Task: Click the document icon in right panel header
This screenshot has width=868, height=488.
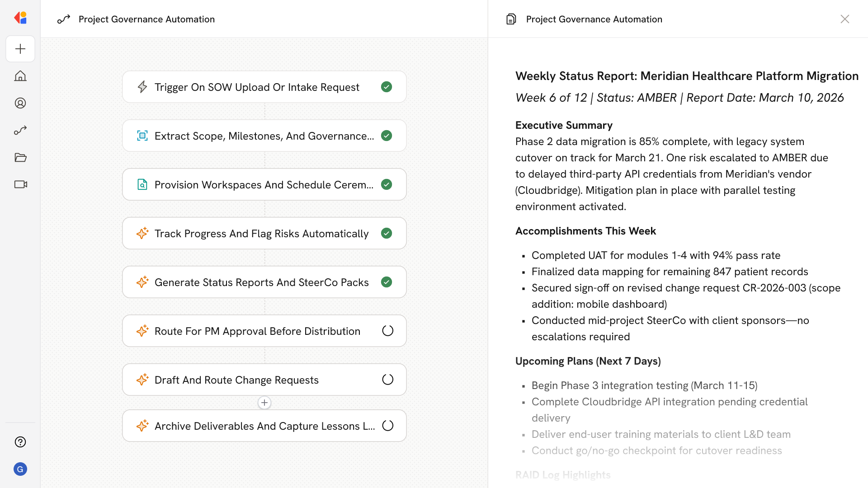Action: pyautogui.click(x=511, y=19)
